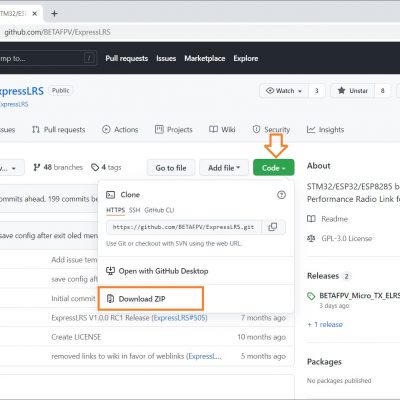Click the green release tag icon
This screenshot has height=400, width=400.
point(311,296)
